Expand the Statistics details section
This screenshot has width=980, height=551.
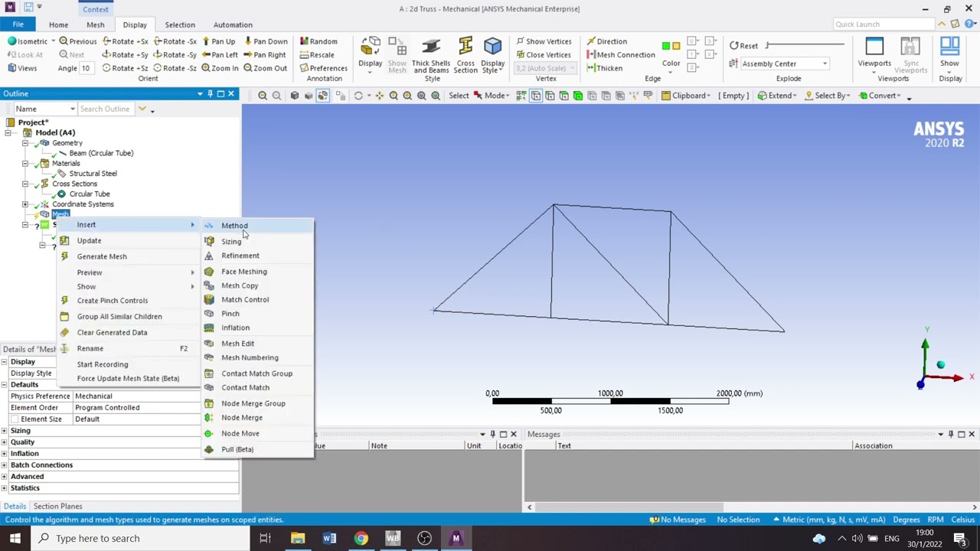[x=5, y=488]
